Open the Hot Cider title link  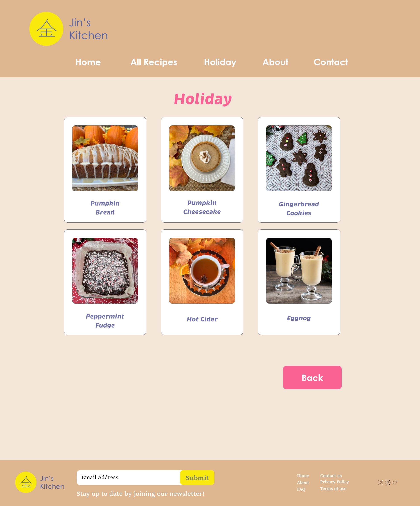tap(202, 319)
